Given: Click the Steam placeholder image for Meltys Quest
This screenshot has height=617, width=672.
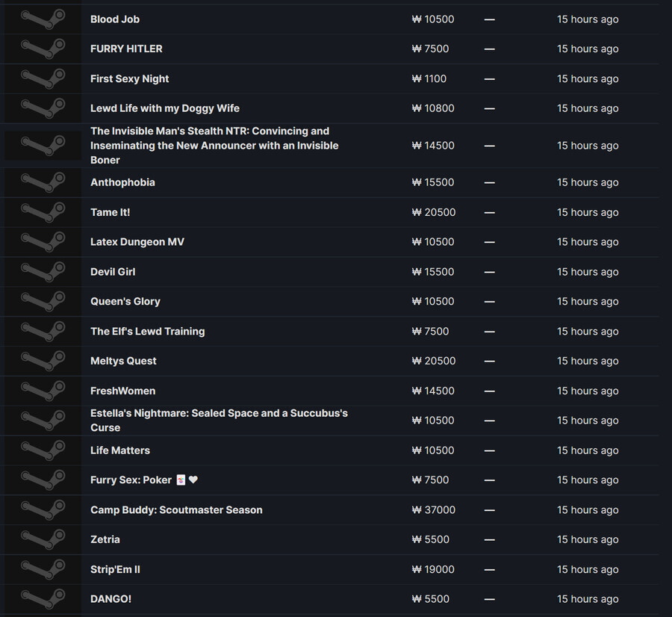Looking at the screenshot, I should coord(43,361).
